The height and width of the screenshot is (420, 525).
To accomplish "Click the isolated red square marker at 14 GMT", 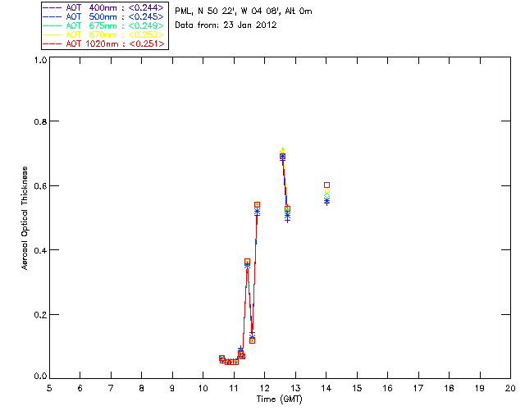I will (x=326, y=185).
